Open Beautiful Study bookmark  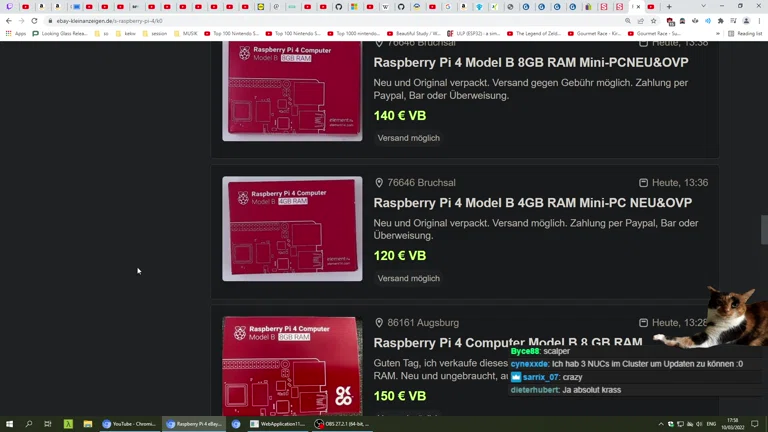pos(414,34)
